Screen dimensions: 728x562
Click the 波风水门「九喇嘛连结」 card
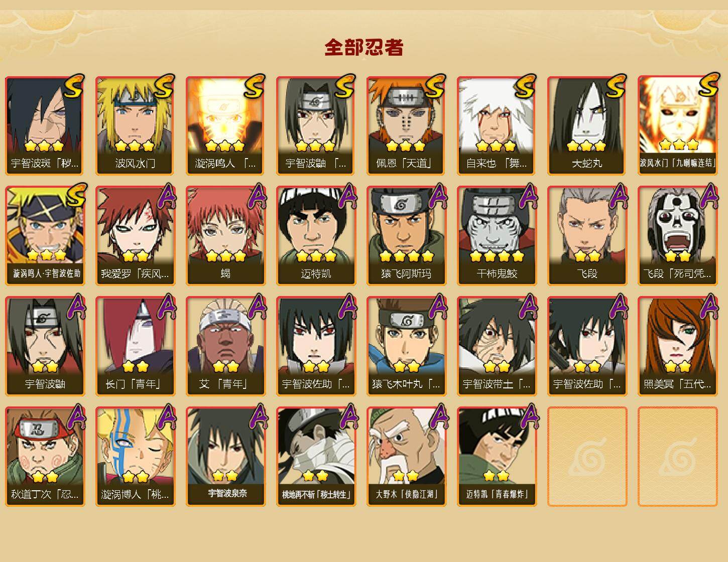tap(677, 125)
